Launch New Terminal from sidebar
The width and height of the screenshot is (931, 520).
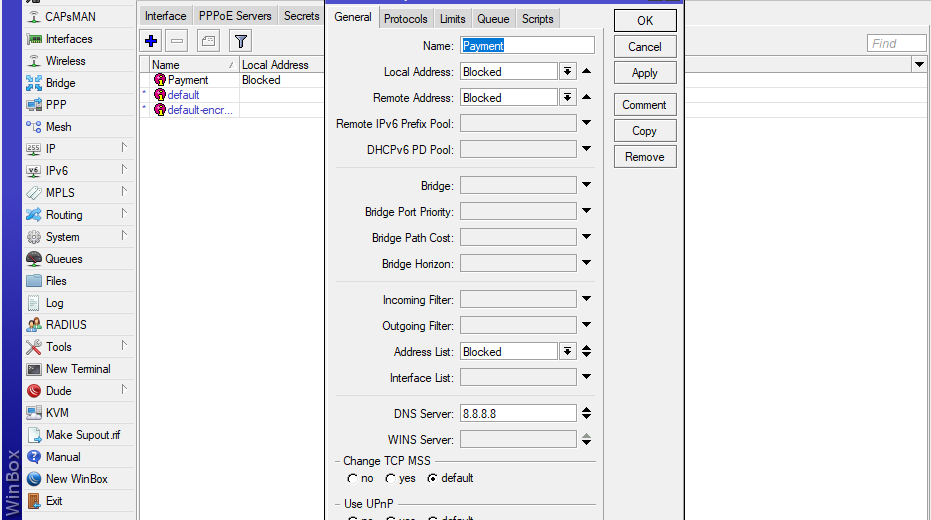click(78, 369)
